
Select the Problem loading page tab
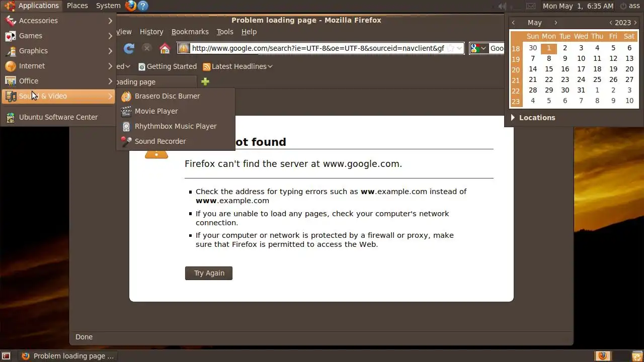[156, 82]
